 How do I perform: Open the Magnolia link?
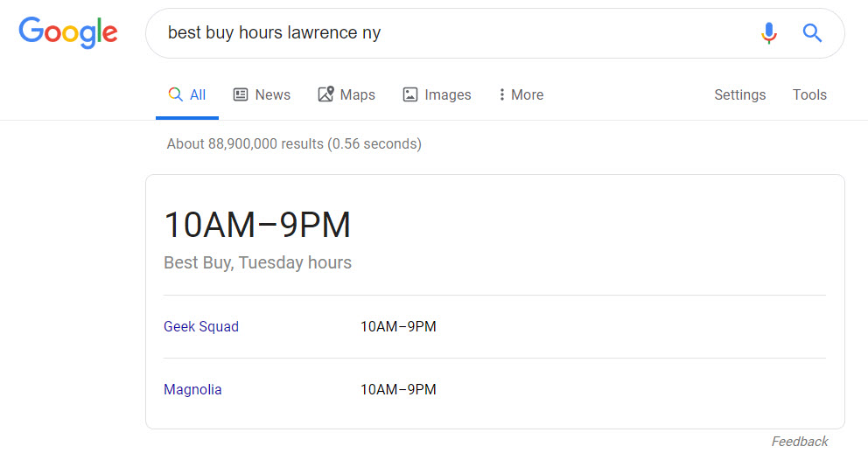click(x=192, y=390)
